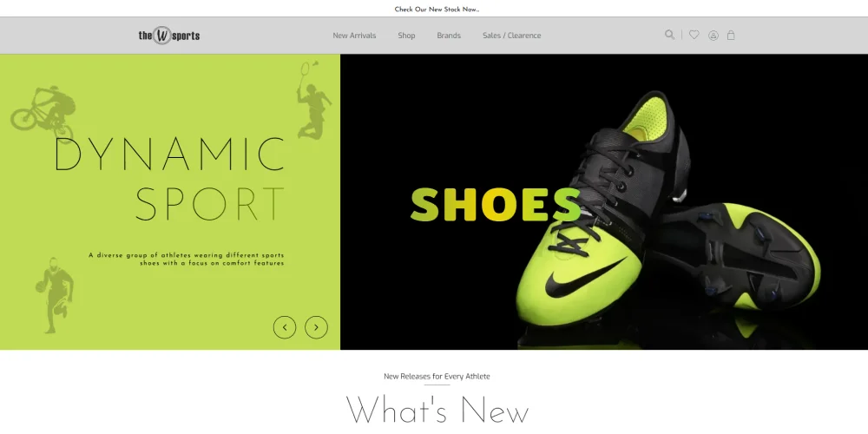Select Shop in the navigation bar
868x434 pixels.
click(406, 36)
